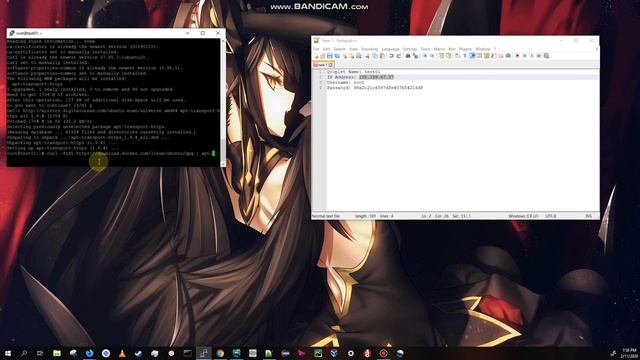
Task: Toggle Show All Characters icon
Action: click(x=465, y=56)
